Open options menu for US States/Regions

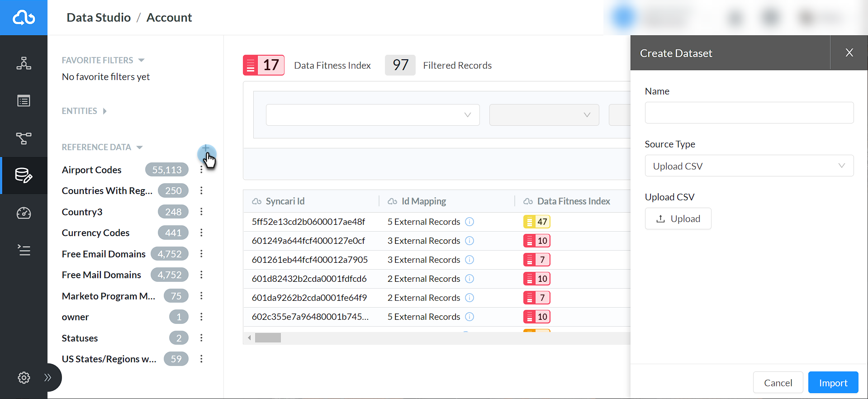click(x=201, y=359)
